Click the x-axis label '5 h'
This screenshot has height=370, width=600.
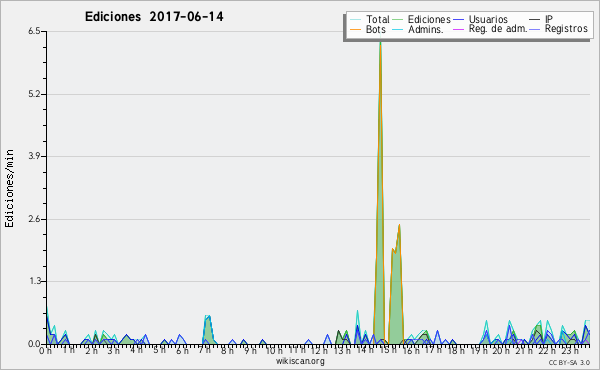[x=159, y=350]
